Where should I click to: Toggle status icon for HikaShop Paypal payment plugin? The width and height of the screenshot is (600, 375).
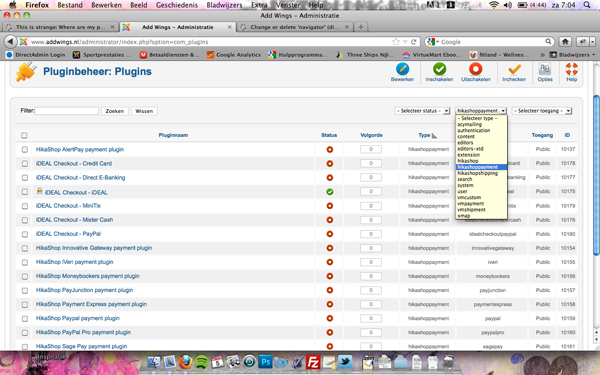tap(329, 318)
